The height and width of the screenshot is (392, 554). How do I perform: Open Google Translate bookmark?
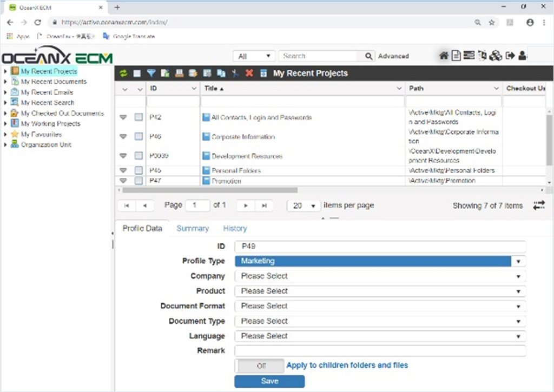click(x=129, y=36)
